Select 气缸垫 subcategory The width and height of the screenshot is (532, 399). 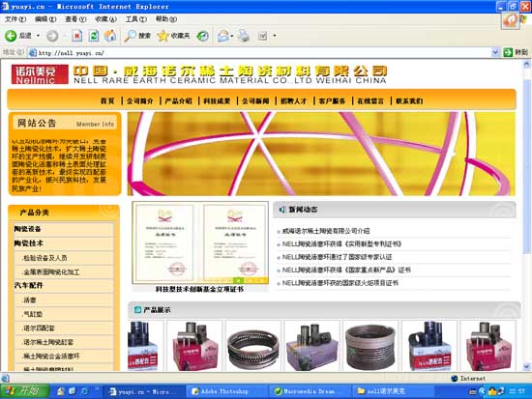32,314
